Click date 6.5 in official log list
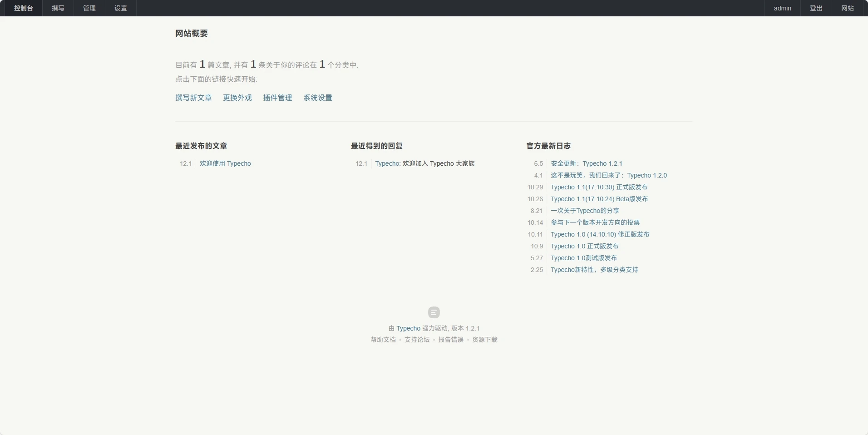The height and width of the screenshot is (435, 868). tap(538, 163)
